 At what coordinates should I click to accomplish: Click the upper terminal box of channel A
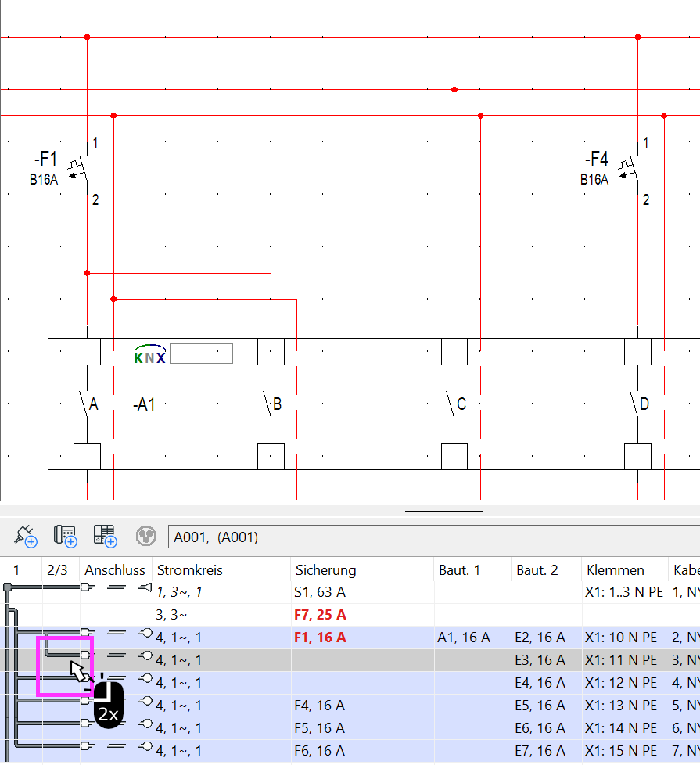[x=88, y=351]
